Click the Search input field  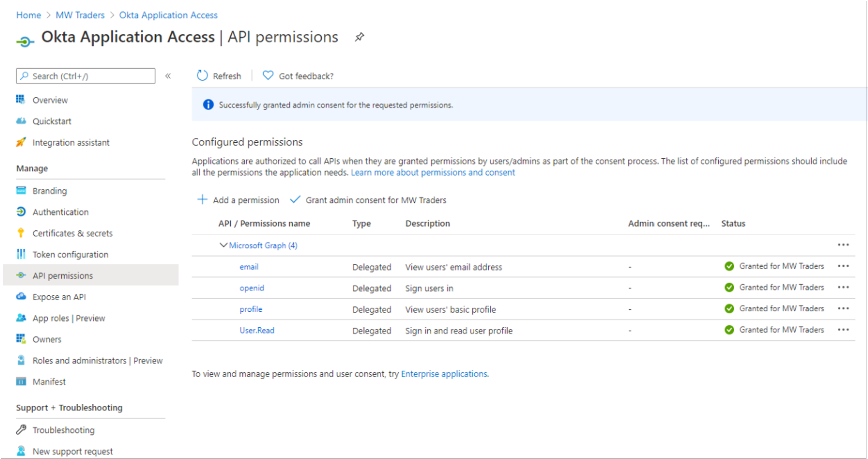85,75
